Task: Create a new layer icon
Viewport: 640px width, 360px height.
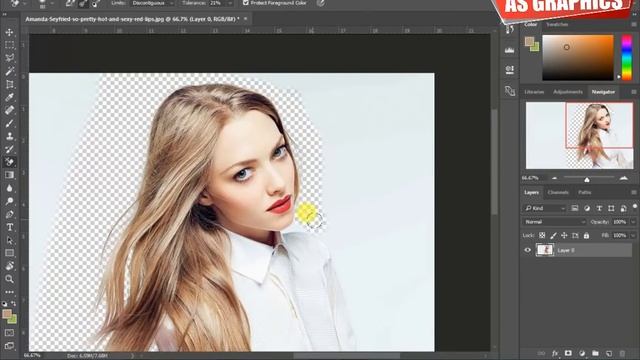Action: (x=609, y=353)
